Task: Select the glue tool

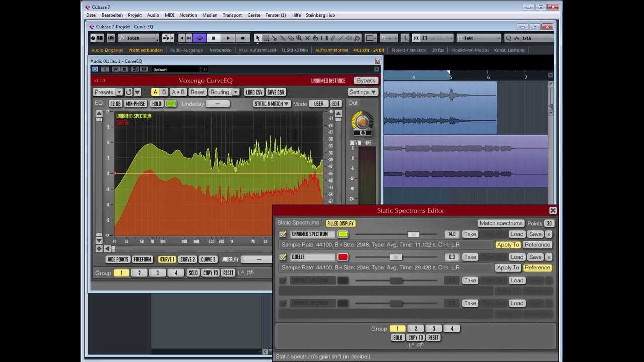Action: 283,38
